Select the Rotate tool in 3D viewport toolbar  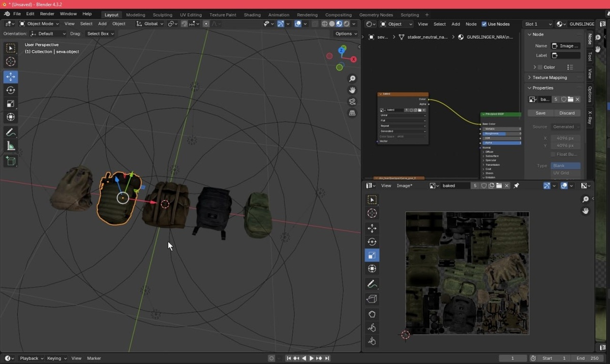tap(11, 90)
